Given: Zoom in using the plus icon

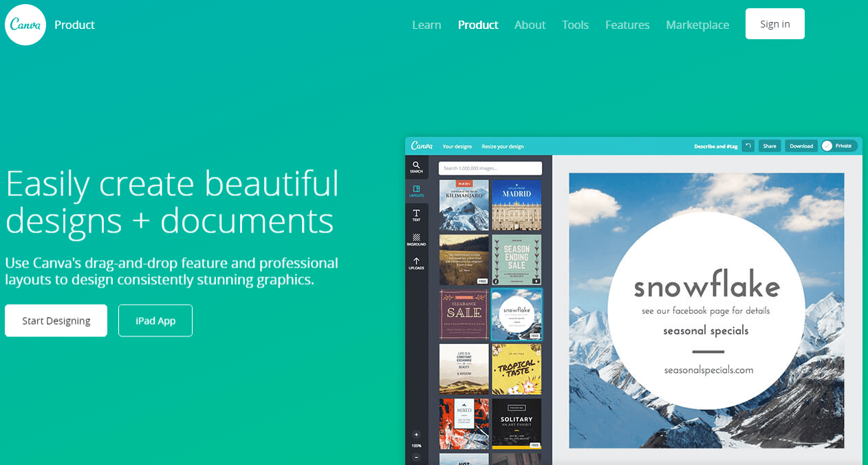Looking at the screenshot, I should (x=416, y=435).
